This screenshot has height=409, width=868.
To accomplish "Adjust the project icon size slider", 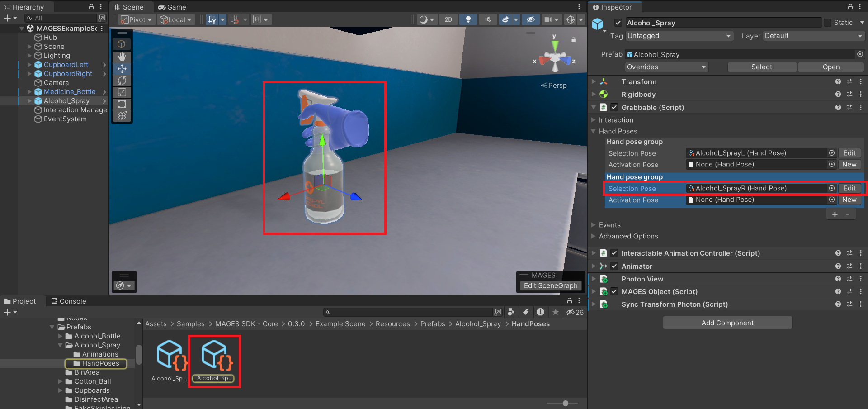I will pyautogui.click(x=565, y=403).
